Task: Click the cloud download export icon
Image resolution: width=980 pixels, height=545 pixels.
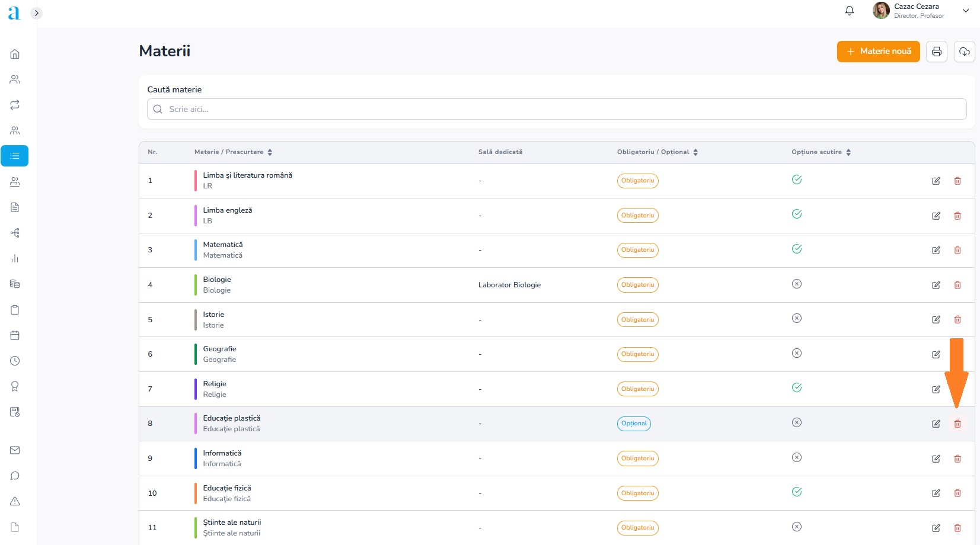Action: [964, 52]
